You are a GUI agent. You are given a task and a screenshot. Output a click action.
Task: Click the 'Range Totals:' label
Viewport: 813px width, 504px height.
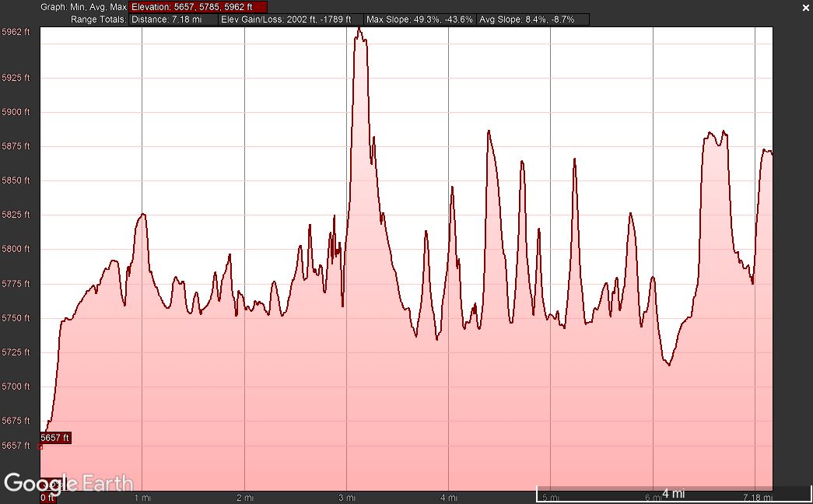pos(98,19)
